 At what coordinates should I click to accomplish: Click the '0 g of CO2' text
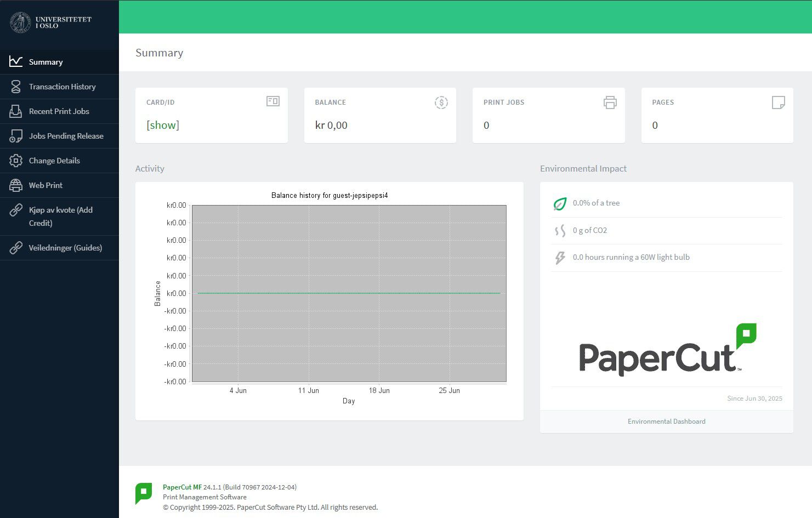[590, 230]
